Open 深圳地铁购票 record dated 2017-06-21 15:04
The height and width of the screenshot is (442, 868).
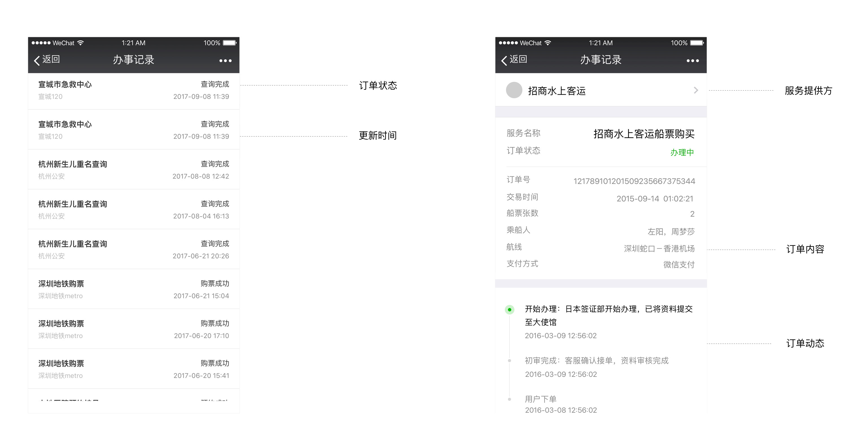pos(133,289)
